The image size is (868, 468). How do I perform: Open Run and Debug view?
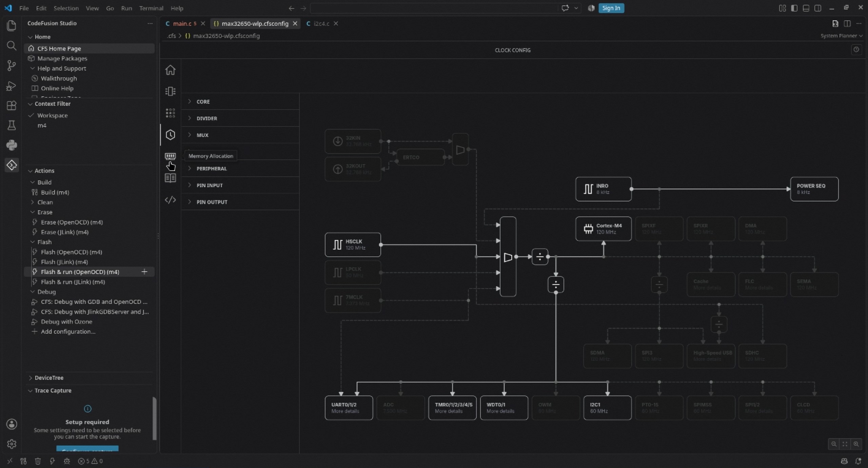[x=12, y=86]
